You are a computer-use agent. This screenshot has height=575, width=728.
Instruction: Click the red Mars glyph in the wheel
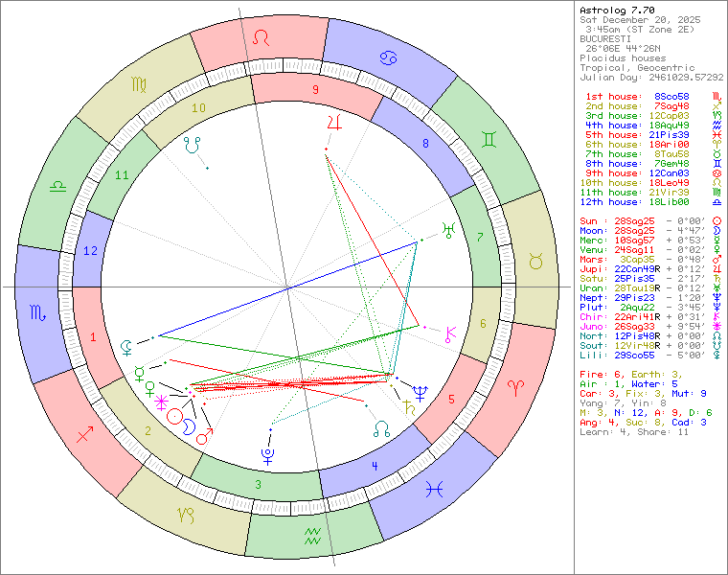(x=203, y=436)
